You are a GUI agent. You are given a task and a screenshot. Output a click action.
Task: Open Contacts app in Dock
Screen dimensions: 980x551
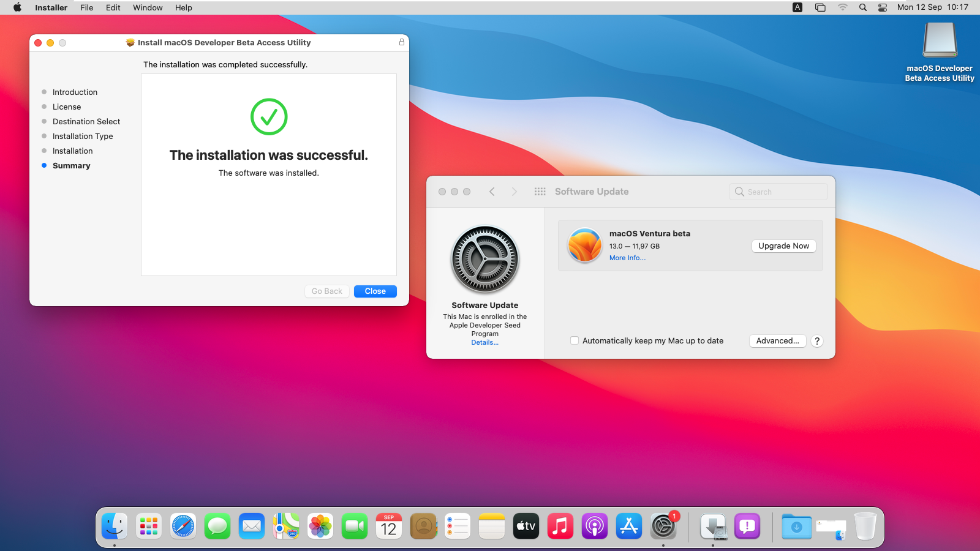(423, 526)
